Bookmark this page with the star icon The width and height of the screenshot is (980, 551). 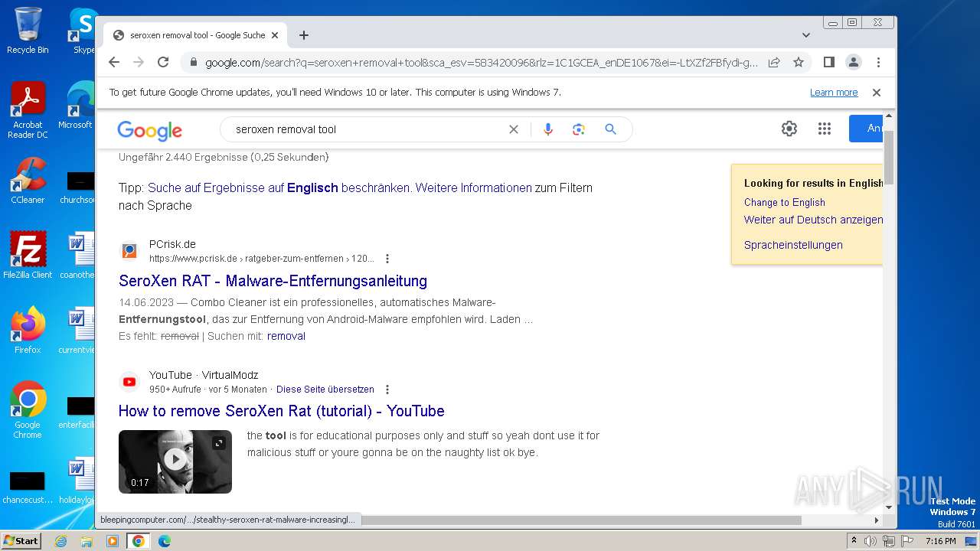799,62
